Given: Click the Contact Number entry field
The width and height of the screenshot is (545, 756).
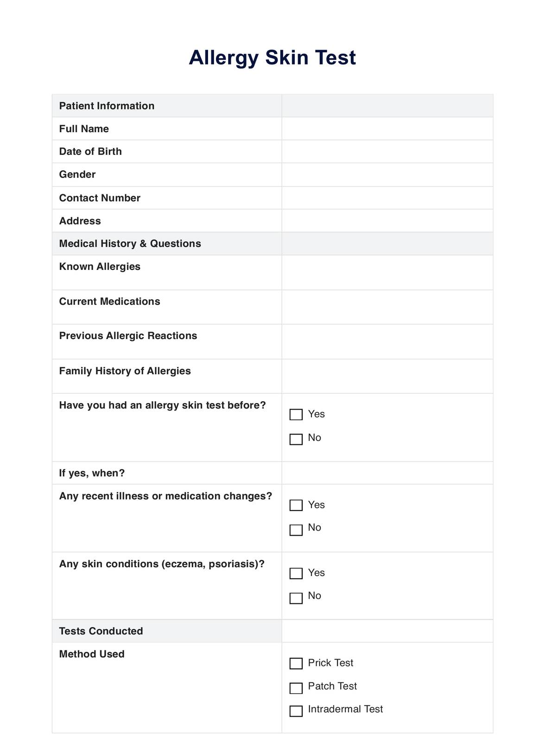Looking at the screenshot, I should click(387, 198).
